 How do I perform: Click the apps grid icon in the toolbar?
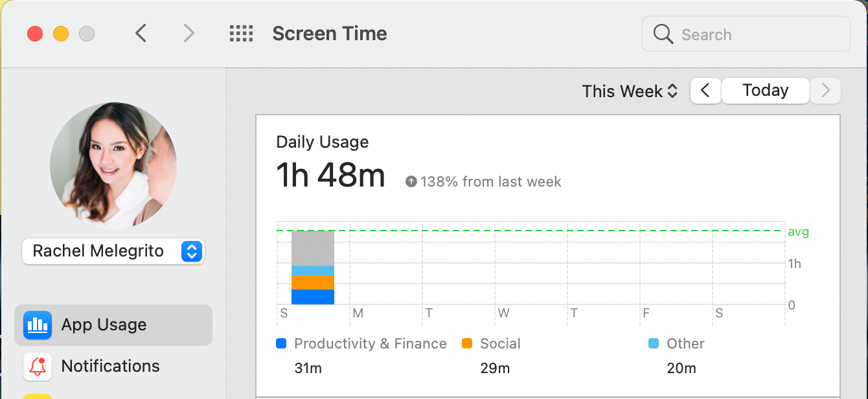(241, 33)
